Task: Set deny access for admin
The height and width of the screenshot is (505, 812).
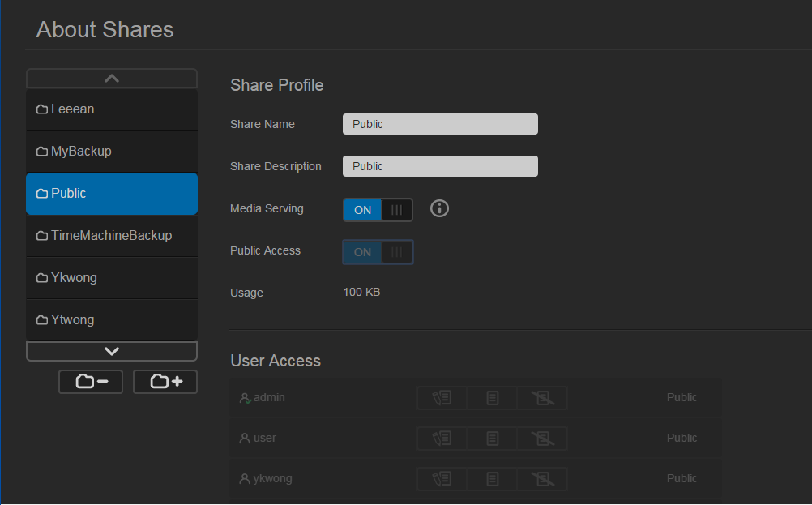Action: tap(542, 398)
